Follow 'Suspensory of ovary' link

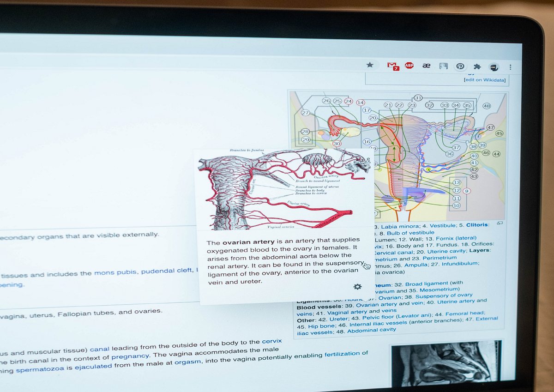pos(444,296)
